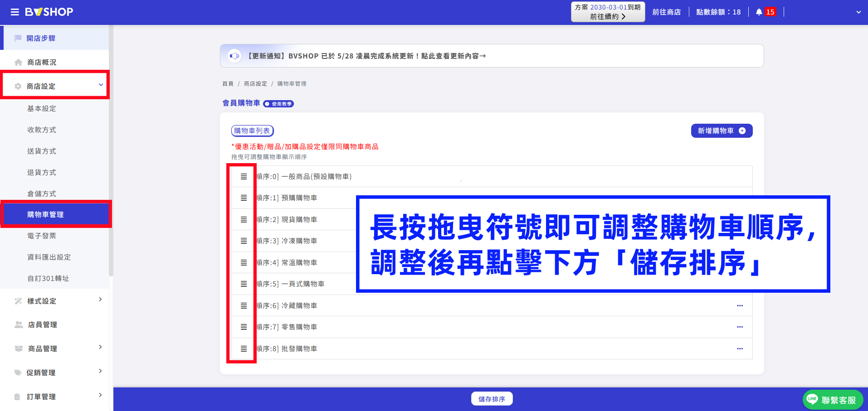
Task: Click the 前往續約 plan renewal button
Action: point(608,12)
